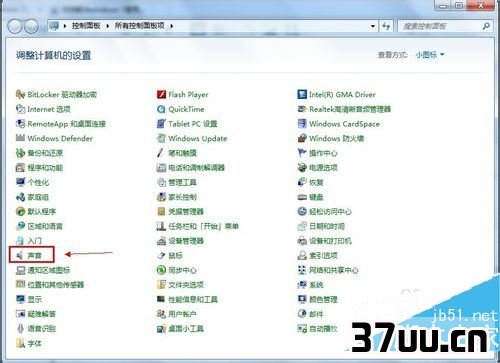Open the 电源选项 power options icon
The width and height of the screenshot is (500, 363).
(302, 168)
